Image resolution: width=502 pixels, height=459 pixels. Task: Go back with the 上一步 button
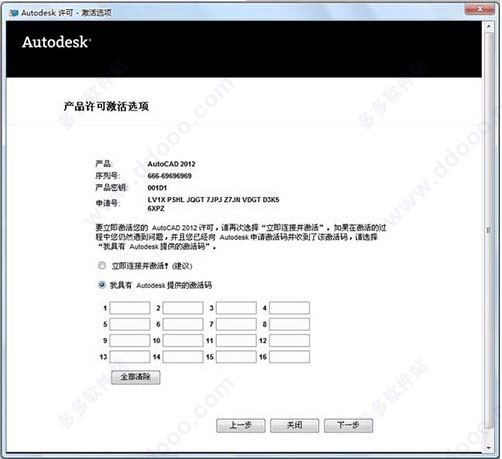[x=241, y=426]
